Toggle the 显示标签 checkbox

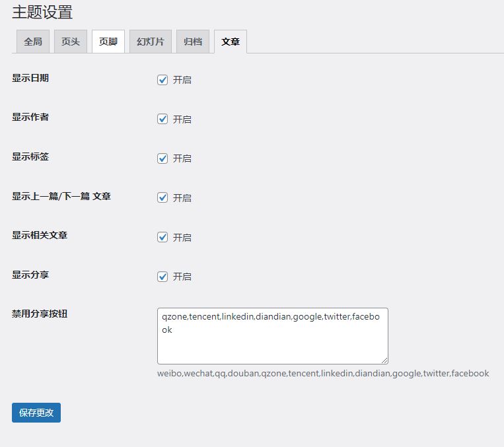[162, 158]
